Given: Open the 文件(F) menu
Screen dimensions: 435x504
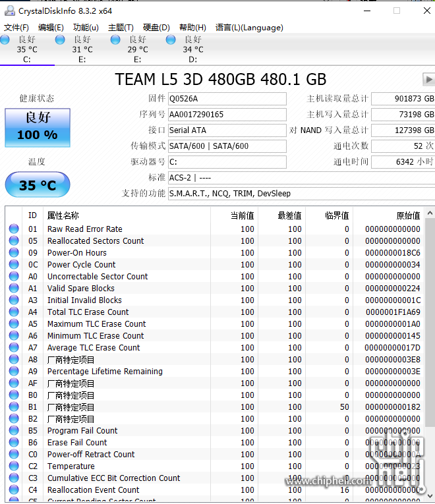Looking at the screenshot, I should click(x=16, y=28).
